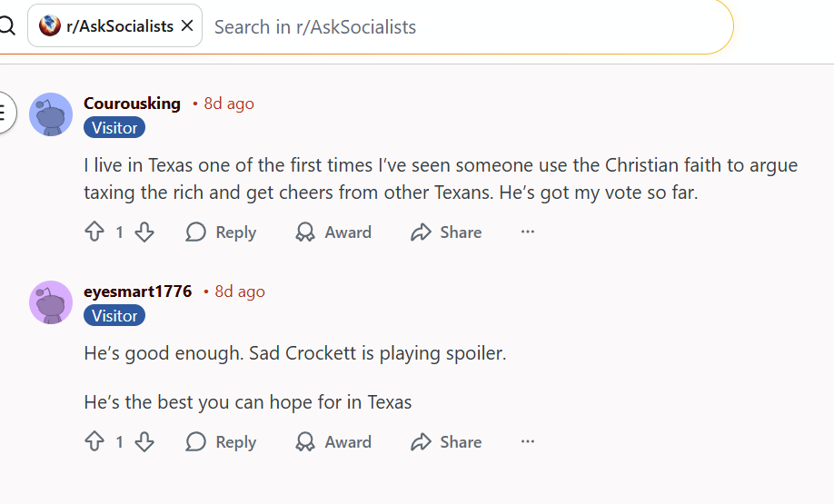Click eyesmart1776's avatar icon
Screen dimensions: 834x504
(x=51, y=302)
